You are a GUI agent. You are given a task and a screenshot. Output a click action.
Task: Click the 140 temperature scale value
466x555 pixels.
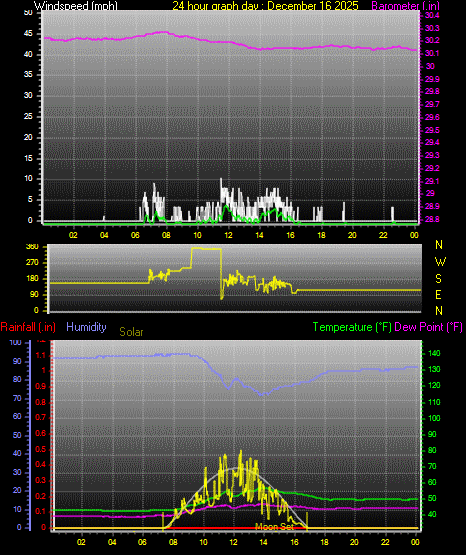tap(435, 353)
